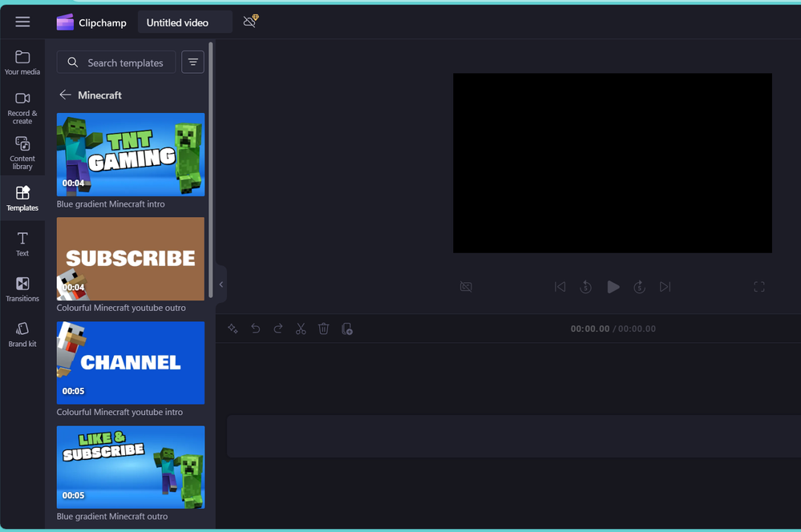Toggle captions off icon under preview
801x532 pixels.
(466, 287)
